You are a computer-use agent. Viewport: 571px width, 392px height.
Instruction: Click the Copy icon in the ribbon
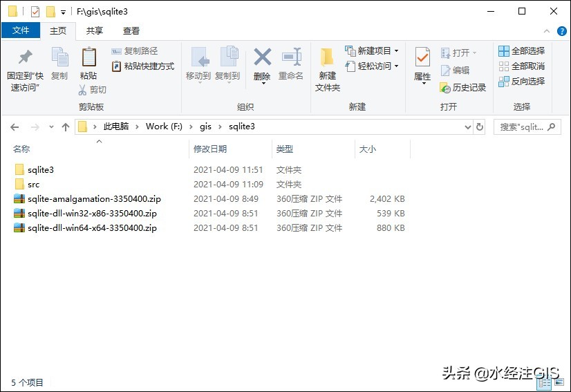(x=59, y=57)
